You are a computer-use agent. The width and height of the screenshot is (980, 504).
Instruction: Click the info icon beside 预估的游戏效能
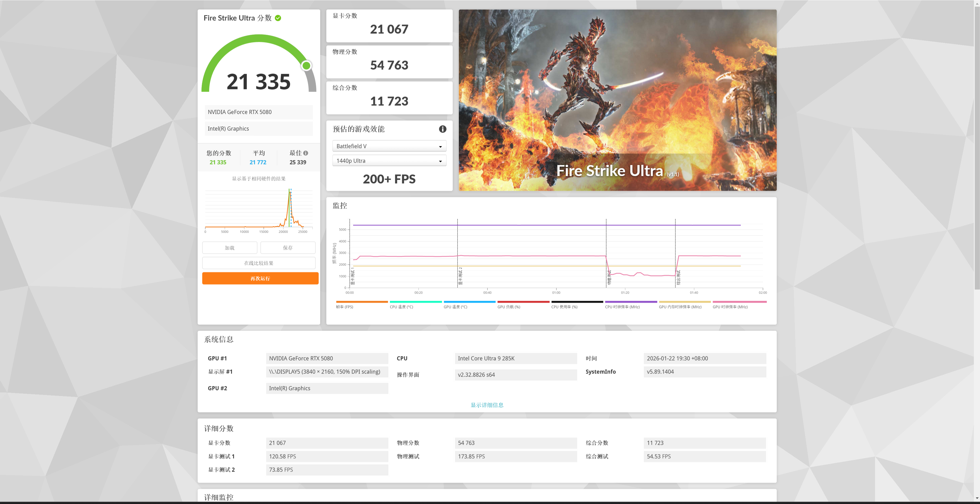443,129
